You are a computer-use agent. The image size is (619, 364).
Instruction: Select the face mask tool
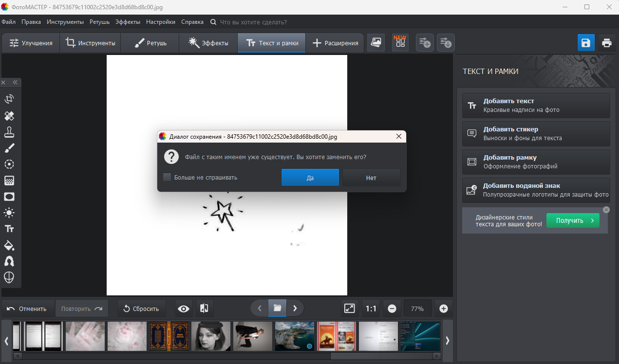tap(9, 277)
